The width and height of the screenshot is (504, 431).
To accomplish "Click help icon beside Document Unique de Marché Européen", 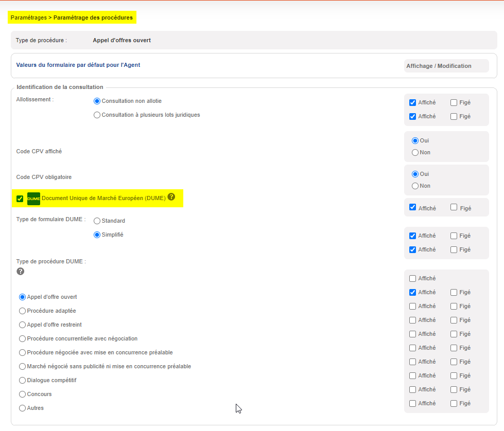I will 171,197.
